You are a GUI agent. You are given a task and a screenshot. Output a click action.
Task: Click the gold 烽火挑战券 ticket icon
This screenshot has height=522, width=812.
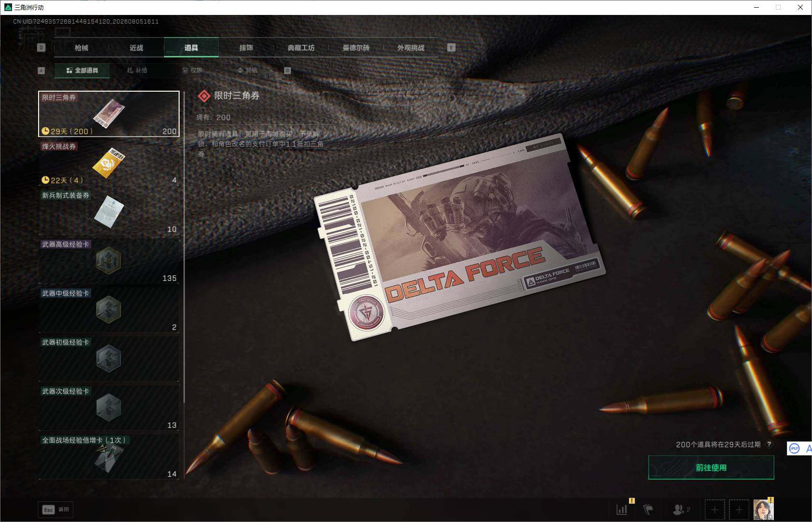[109, 163]
